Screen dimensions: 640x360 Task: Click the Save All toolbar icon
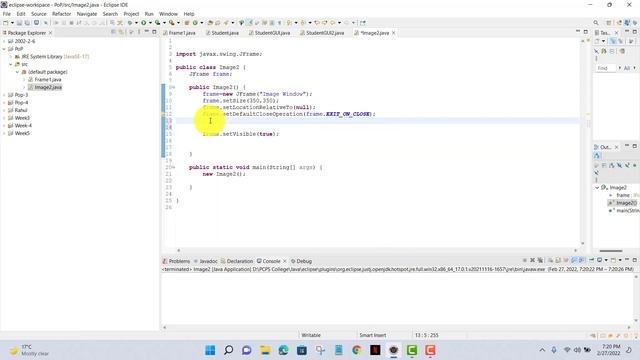27,23
